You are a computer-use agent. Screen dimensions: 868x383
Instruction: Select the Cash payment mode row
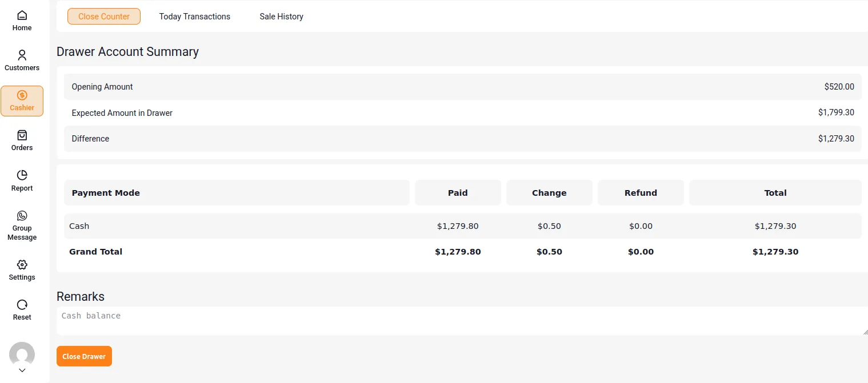[x=79, y=226]
